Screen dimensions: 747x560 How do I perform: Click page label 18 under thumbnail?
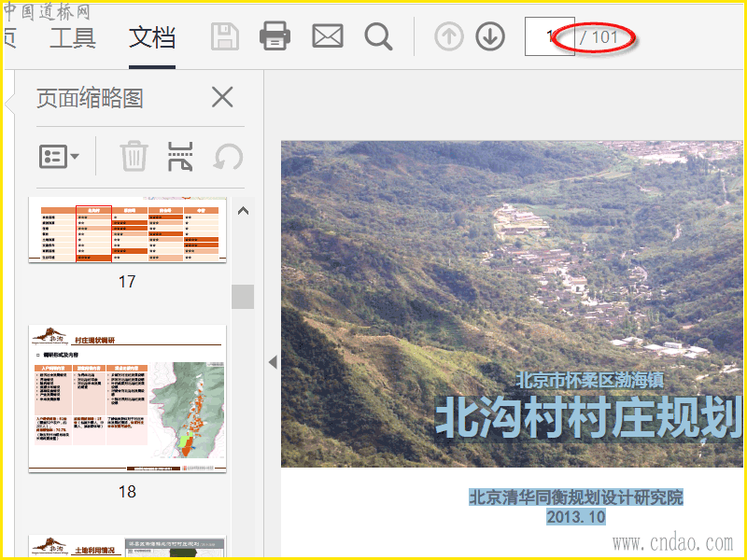[x=127, y=492]
